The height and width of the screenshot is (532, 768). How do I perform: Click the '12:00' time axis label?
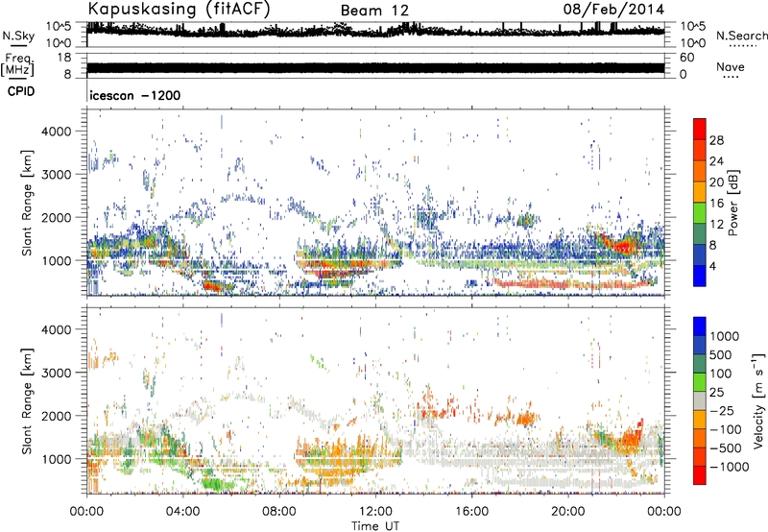(x=375, y=512)
